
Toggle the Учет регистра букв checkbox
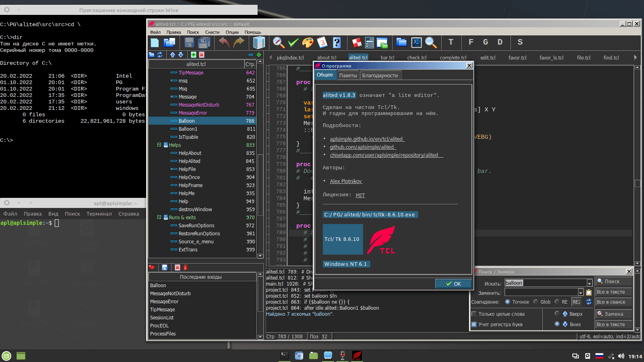pyautogui.click(x=474, y=325)
